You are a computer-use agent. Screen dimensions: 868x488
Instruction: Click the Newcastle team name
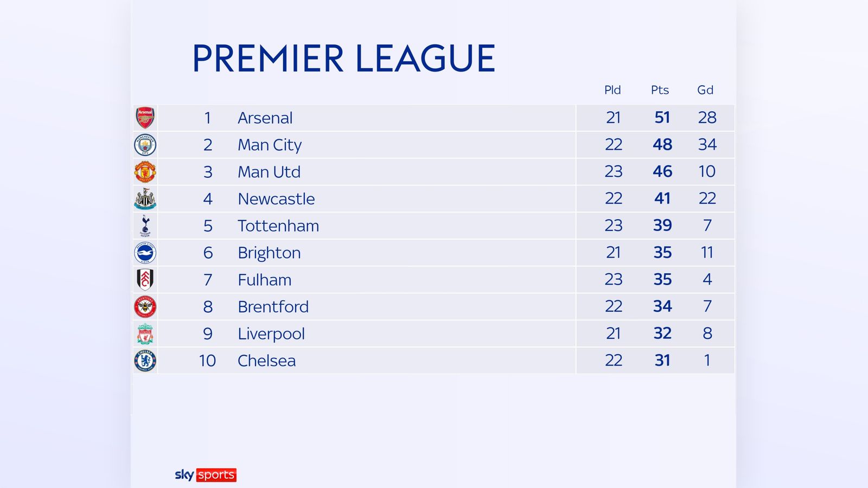[276, 199]
